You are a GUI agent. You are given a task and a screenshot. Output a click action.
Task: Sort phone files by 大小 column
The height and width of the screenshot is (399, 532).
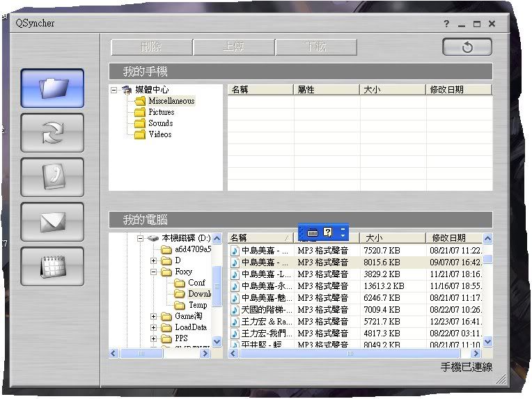tap(393, 90)
